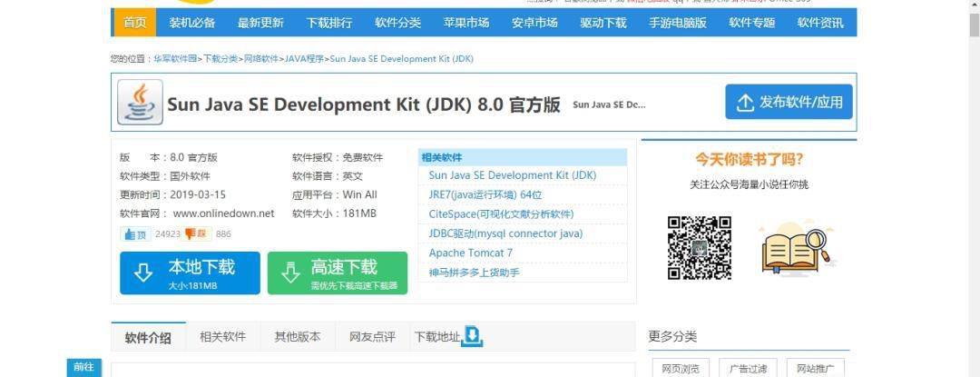
Task: Click the 广告过滤 category button
Action: (x=748, y=368)
